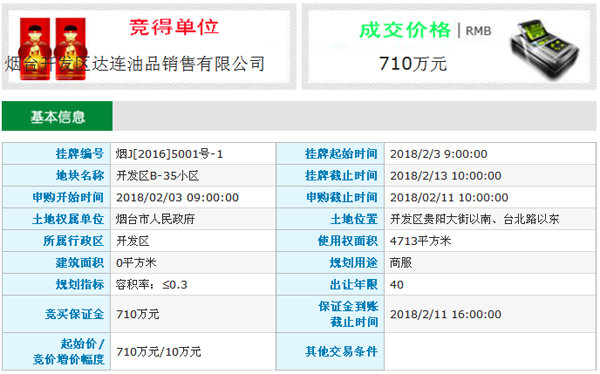Select listing number 烟J[2016]5001号-1
Image resolution: width=600 pixels, height=374 pixels.
coord(170,154)
